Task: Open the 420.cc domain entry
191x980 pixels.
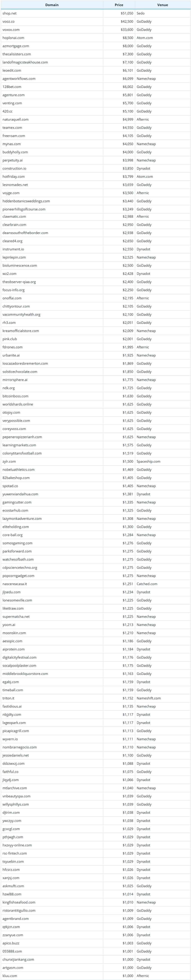Action: 8,111
